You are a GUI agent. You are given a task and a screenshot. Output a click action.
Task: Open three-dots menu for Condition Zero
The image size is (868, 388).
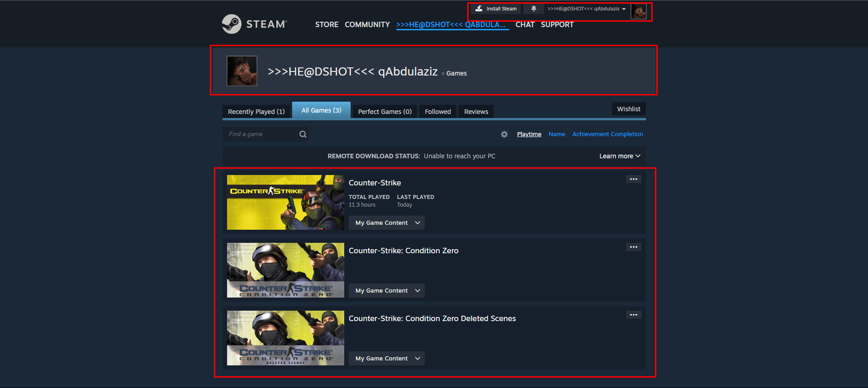[634, 247]
